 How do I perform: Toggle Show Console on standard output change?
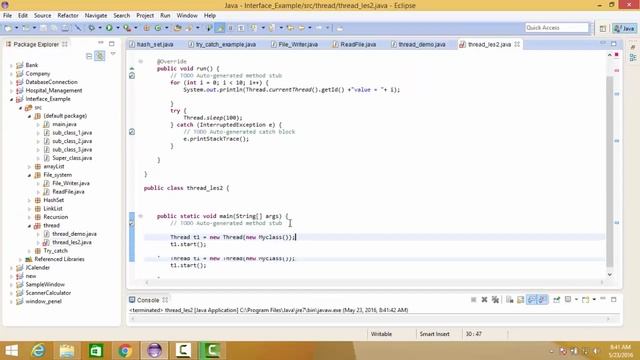click(531, 300)
